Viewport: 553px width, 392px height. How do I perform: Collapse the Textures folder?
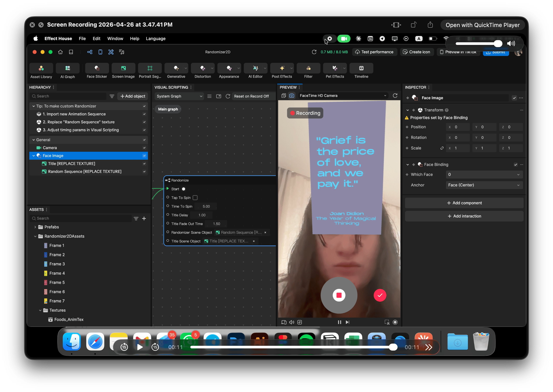40,310
